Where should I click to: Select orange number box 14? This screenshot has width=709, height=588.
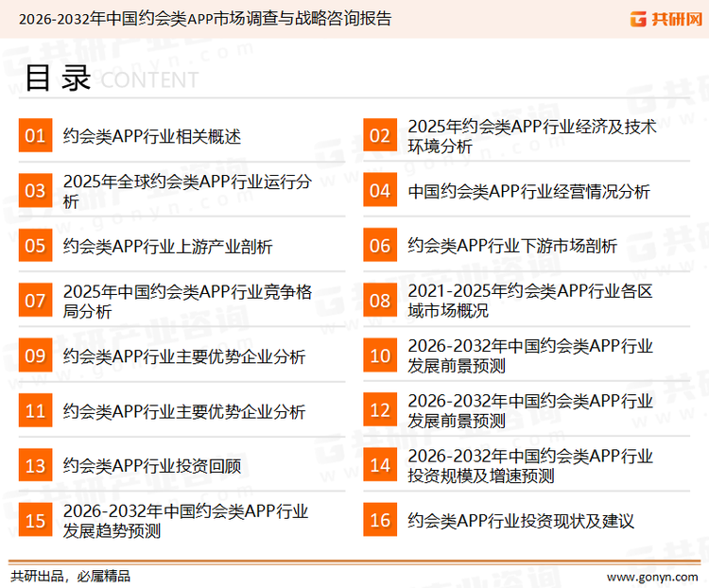click(380, 465)
